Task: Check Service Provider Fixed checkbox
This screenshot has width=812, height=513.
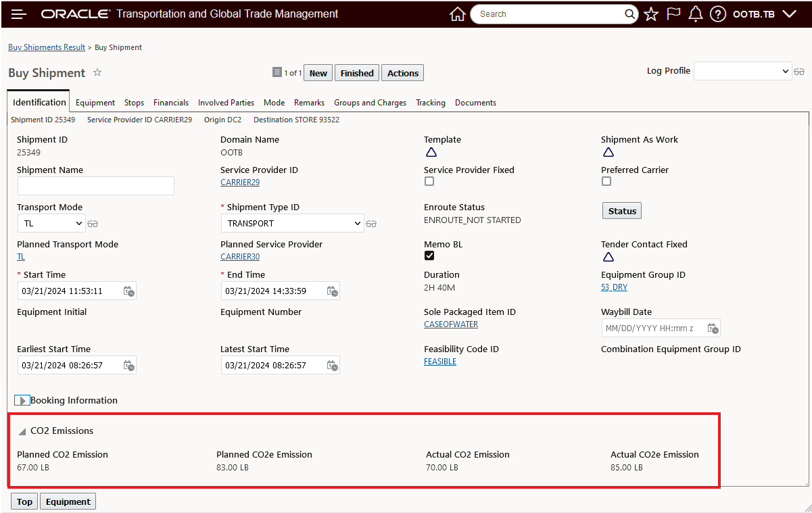Action: click(429, 182)
